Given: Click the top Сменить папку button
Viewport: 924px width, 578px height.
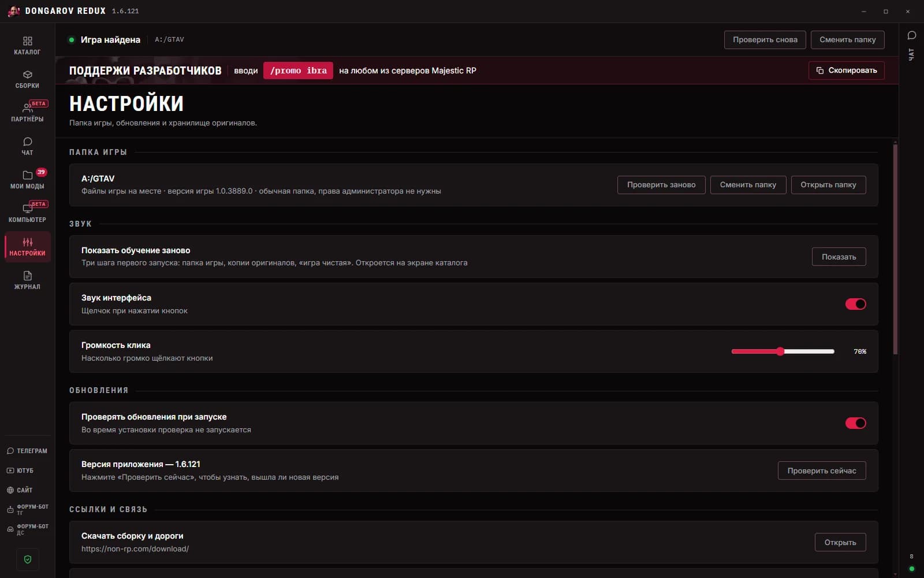Looking at the screenshot, I should [x=847, y=40].
